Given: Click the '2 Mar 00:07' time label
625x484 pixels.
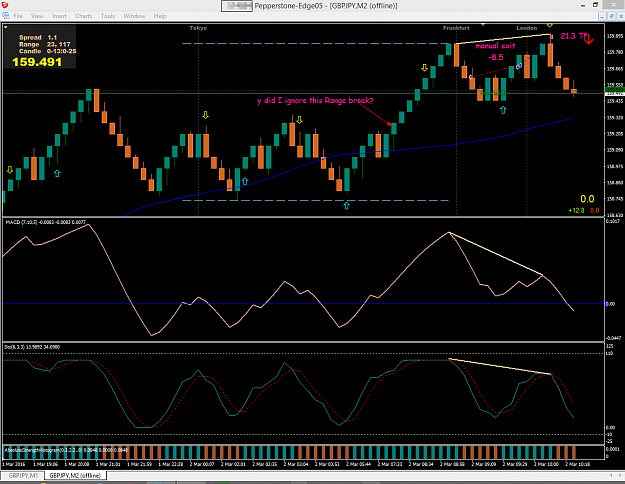Looking at the screenshot, I should 202,464.
